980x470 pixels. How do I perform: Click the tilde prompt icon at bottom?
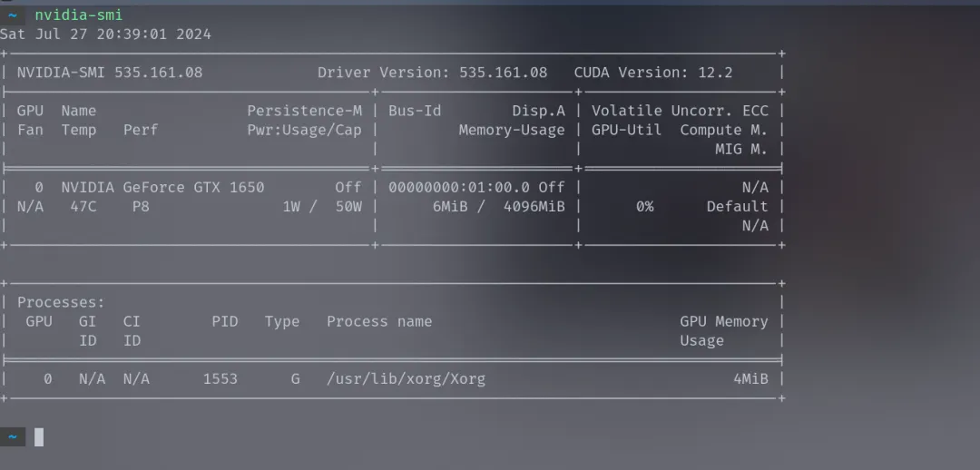tap(13, 436)
